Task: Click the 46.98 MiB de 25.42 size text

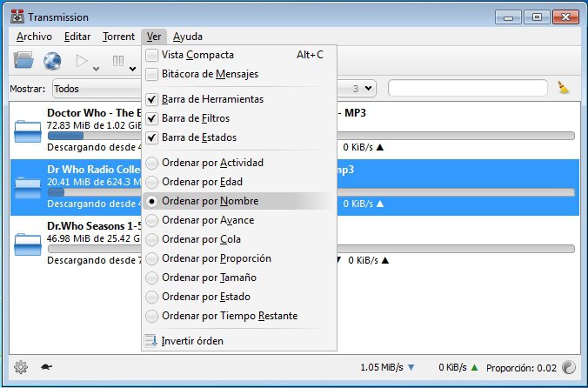Action: point(93,238)
